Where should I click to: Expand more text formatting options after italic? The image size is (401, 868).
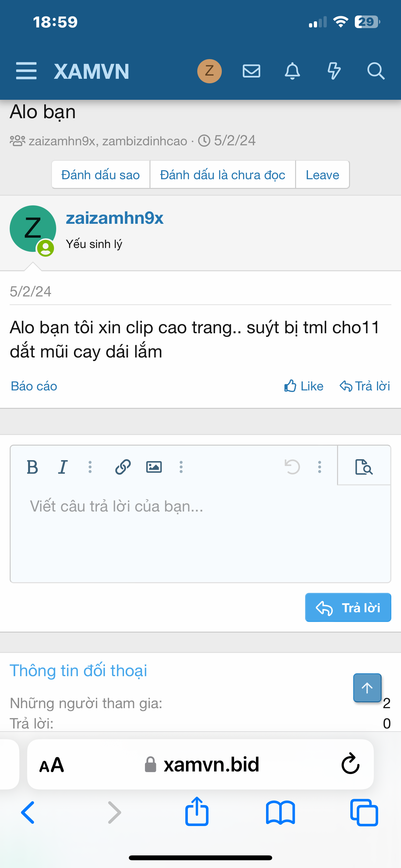(x=90, y=467)
